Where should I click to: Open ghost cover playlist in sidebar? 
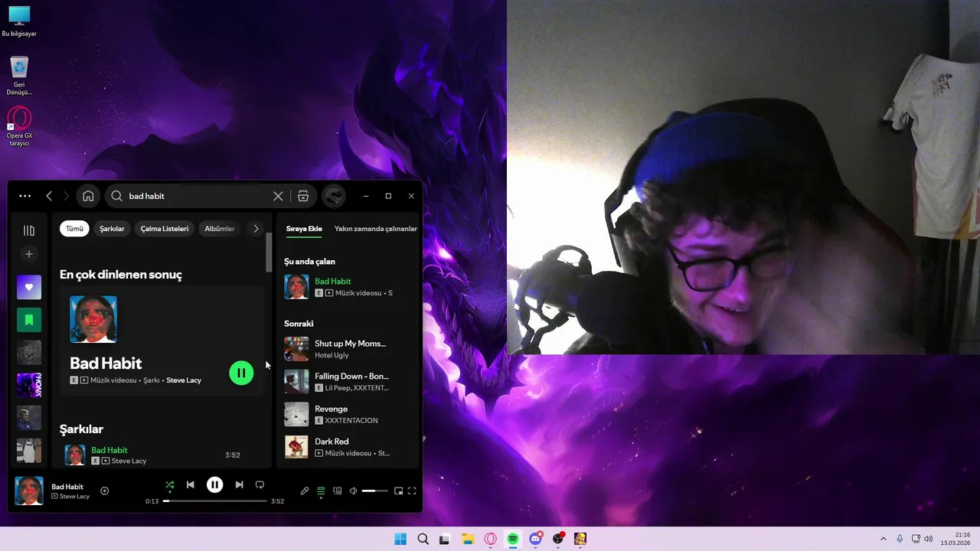coord(29,451)
